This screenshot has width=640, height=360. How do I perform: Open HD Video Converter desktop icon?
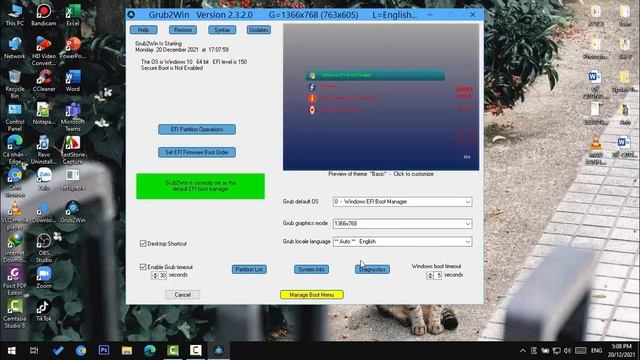[x=44, y=51]
